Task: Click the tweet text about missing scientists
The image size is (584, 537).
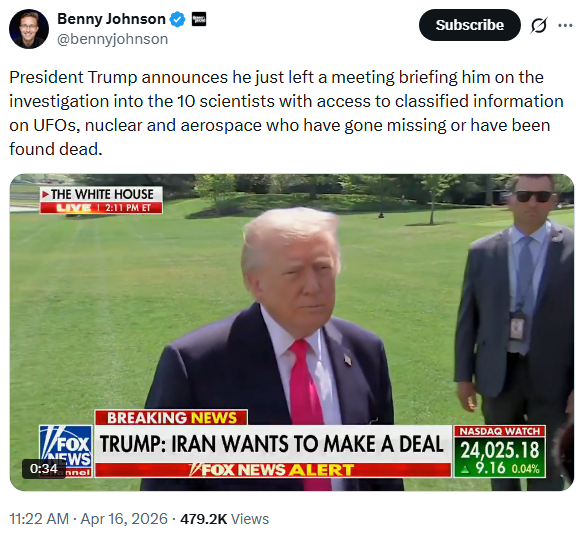Action: [286, 113]
